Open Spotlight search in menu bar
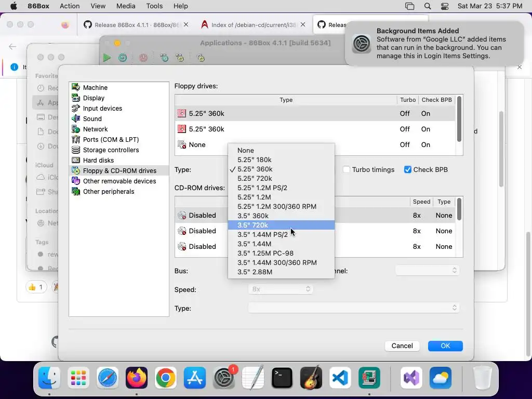Viewport: 532px width, 399px height. (x=428, y=6)
